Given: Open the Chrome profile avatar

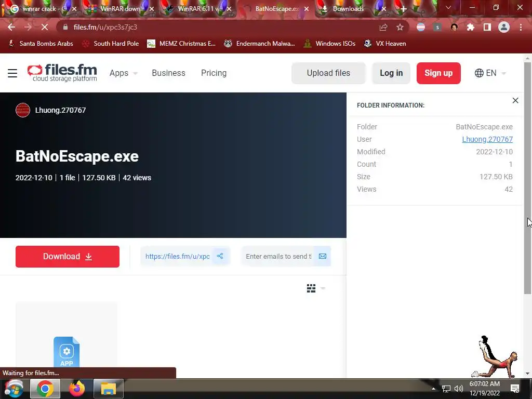Looking at the screenshot, I should pyautogui.click(x=504, y=27).
